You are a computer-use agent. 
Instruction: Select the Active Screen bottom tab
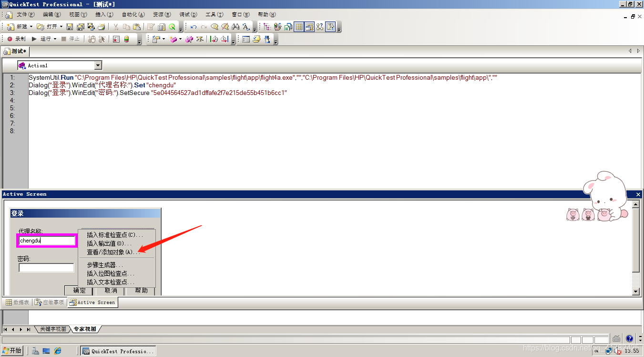tap(92, 302)
